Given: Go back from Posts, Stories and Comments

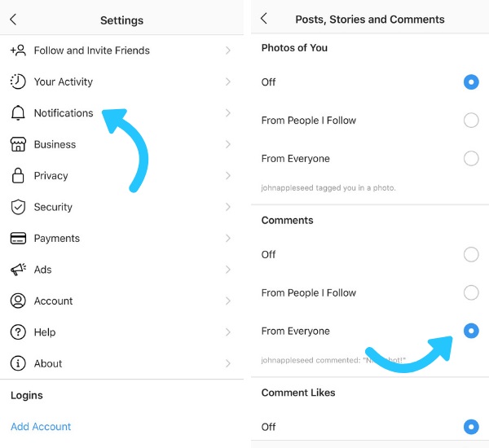Looking at the screenshot, I should pos(264,19).
